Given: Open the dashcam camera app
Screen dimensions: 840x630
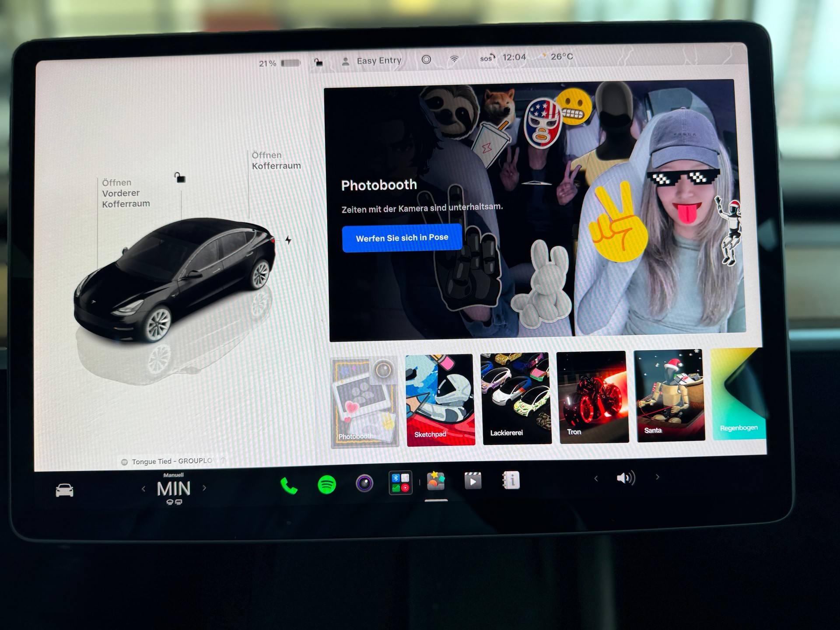Looking at the screenshot, I should click(x=364, y=483).
